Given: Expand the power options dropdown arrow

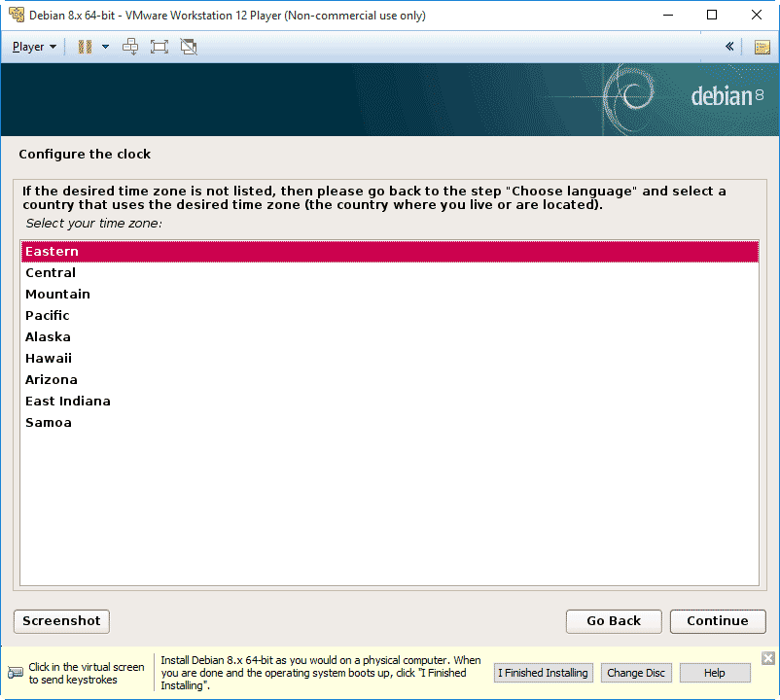Looking at the screenshot, I should click(105, 47).
